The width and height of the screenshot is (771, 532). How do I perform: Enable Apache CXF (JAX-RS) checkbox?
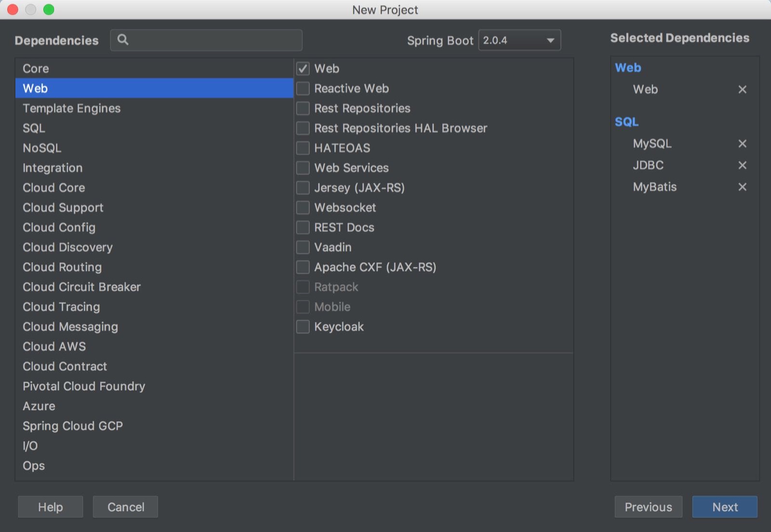tap(303, 267)
